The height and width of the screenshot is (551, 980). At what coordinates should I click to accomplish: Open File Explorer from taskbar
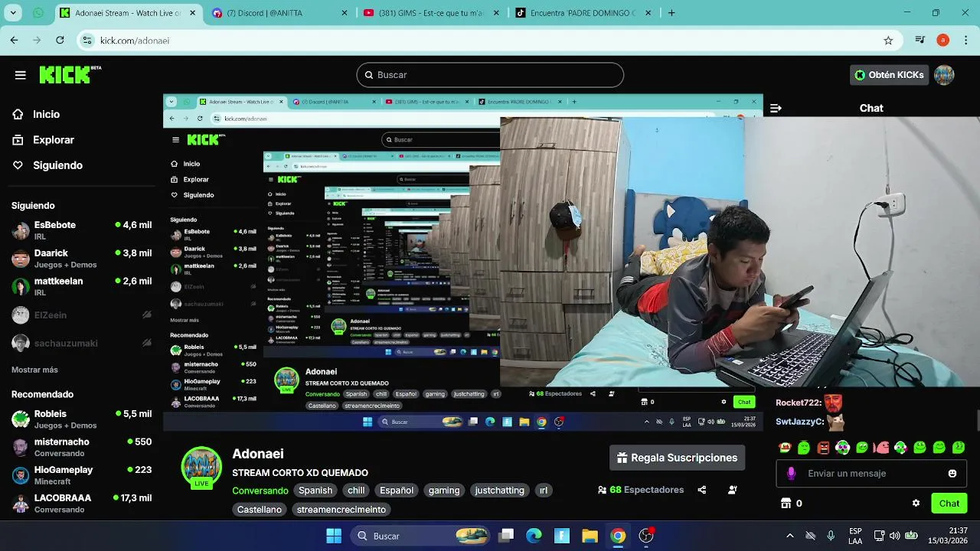(x=590, y=536)
